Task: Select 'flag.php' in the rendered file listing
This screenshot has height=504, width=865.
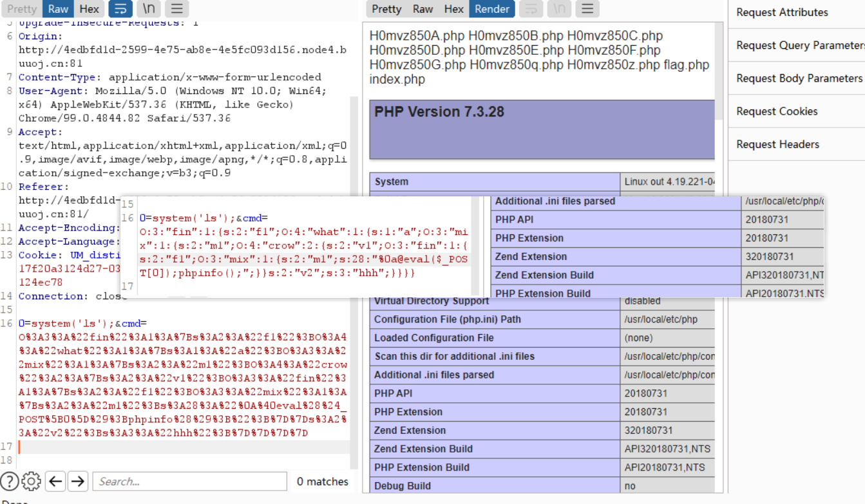Action: 687,65
